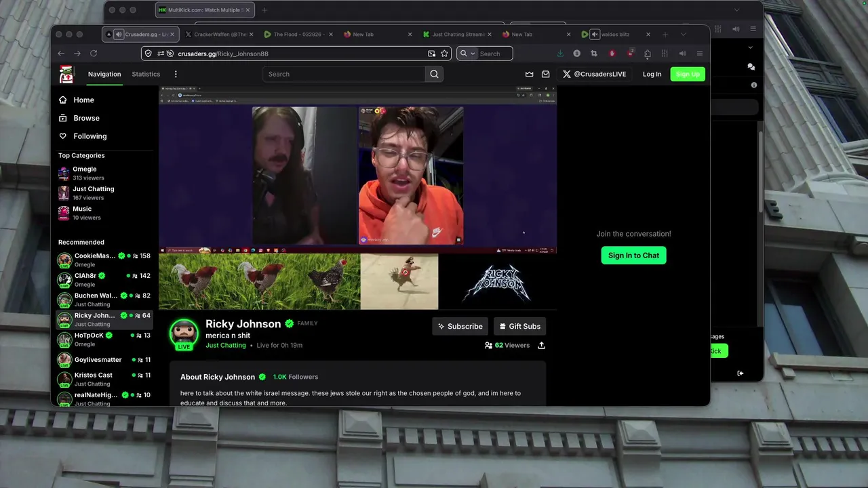Open the three-dot more options menu
This screenshot has height=488, width=868.
(176, 74)
